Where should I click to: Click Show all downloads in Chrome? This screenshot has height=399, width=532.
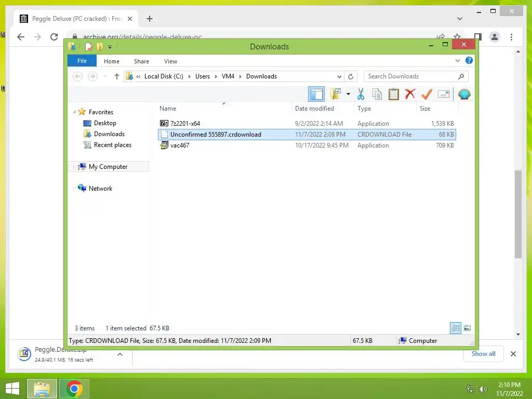point(483,353)
